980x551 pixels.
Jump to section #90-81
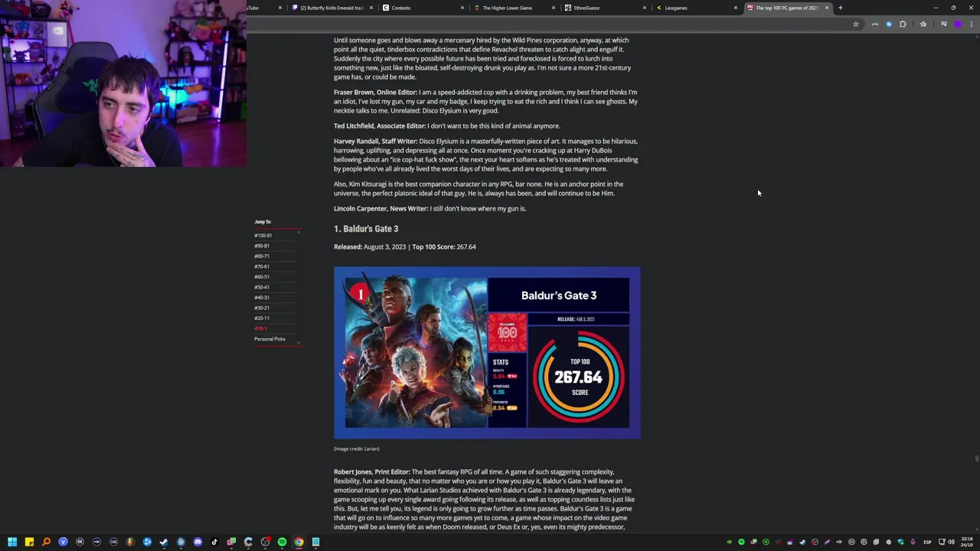click(262, 246)
